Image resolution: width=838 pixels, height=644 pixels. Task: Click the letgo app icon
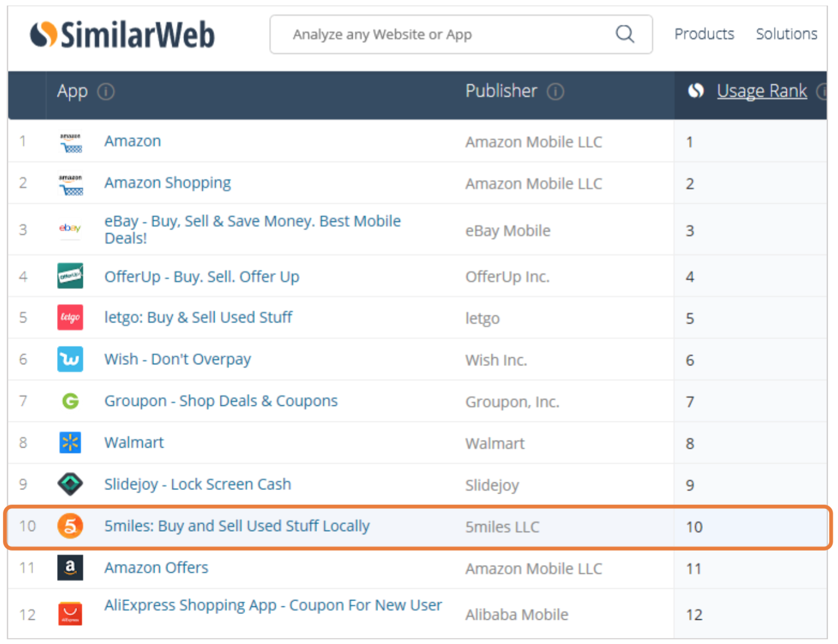pos(70,318)
